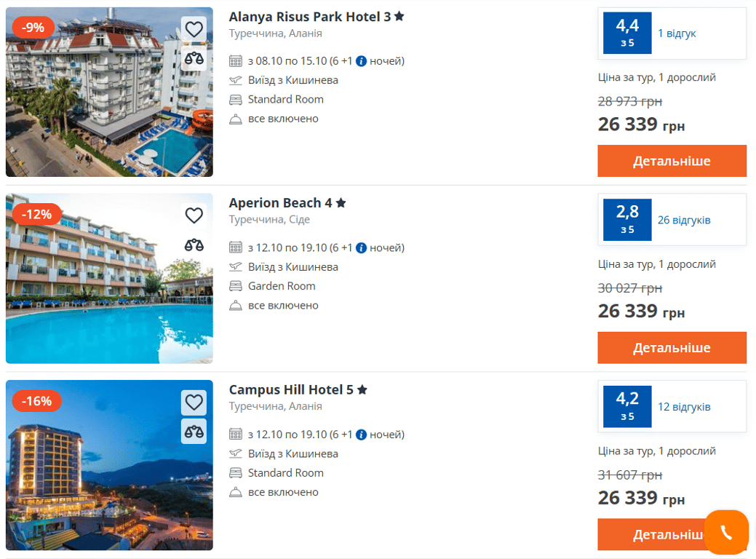Click the floating phone call icon

coord(725,533)
